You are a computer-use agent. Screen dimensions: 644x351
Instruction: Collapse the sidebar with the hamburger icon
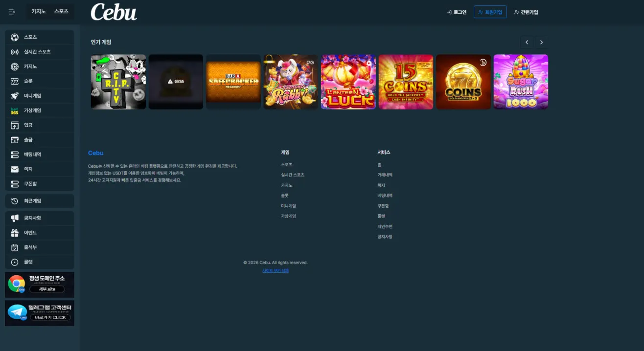click(12, 11)
